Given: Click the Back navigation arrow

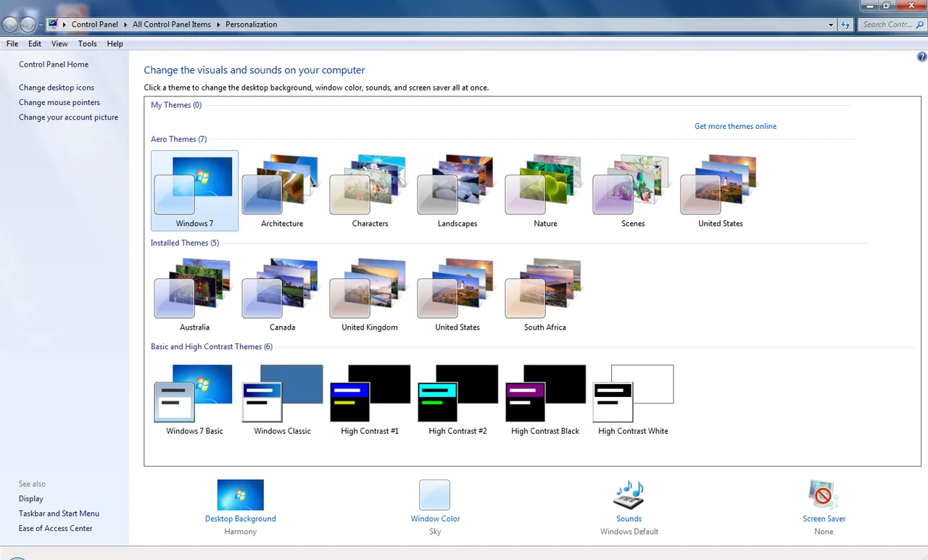Looking at the screenshot, I should pos(10,25).
